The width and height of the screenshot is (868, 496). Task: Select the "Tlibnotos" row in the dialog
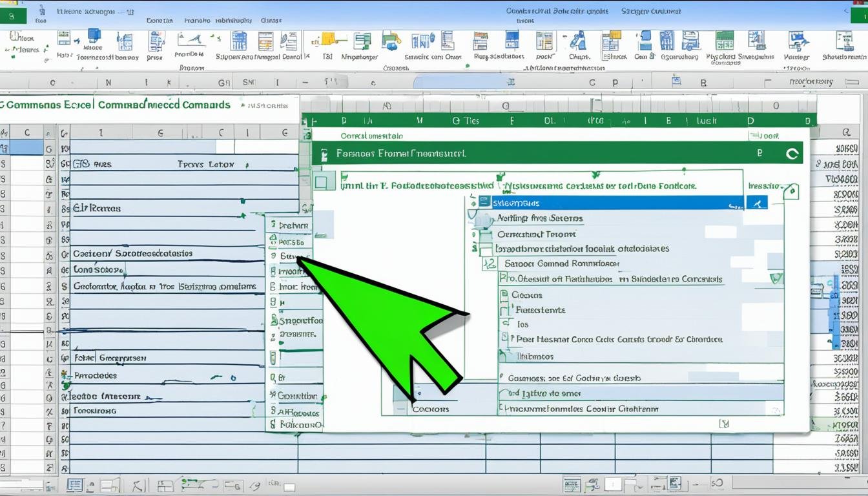pyautogui.click(x=535, y=356)
